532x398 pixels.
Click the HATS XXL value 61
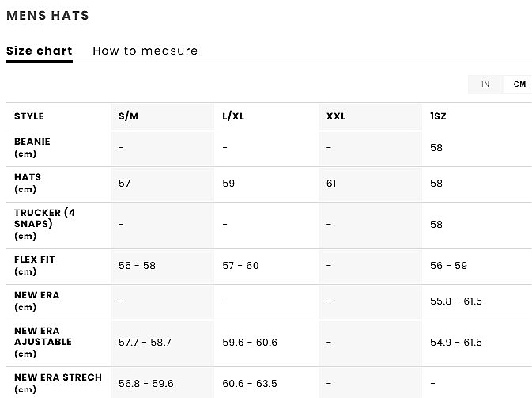pyautogui.click(x=330, y=184)
